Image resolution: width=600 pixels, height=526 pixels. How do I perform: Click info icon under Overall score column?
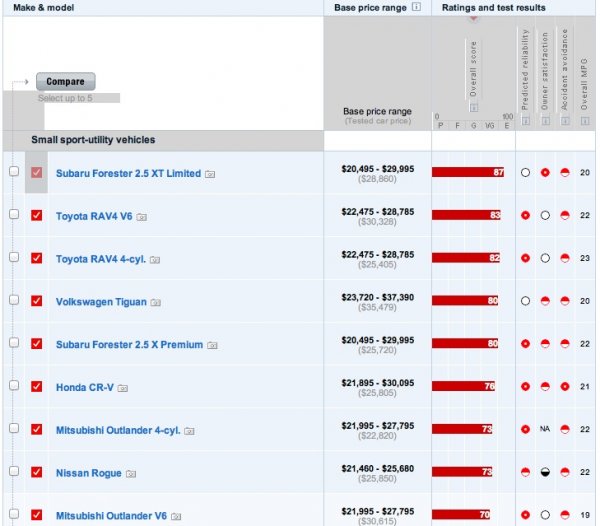pos(473,107)
